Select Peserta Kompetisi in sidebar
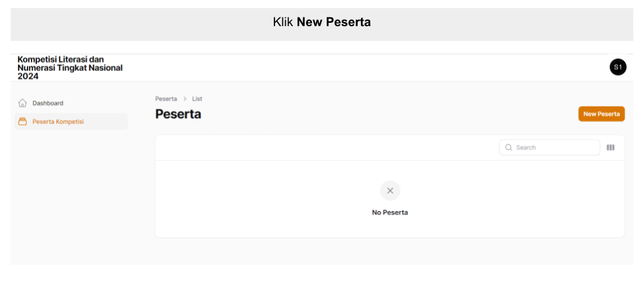Screen dimensions: 644x307 pos(70,121)
